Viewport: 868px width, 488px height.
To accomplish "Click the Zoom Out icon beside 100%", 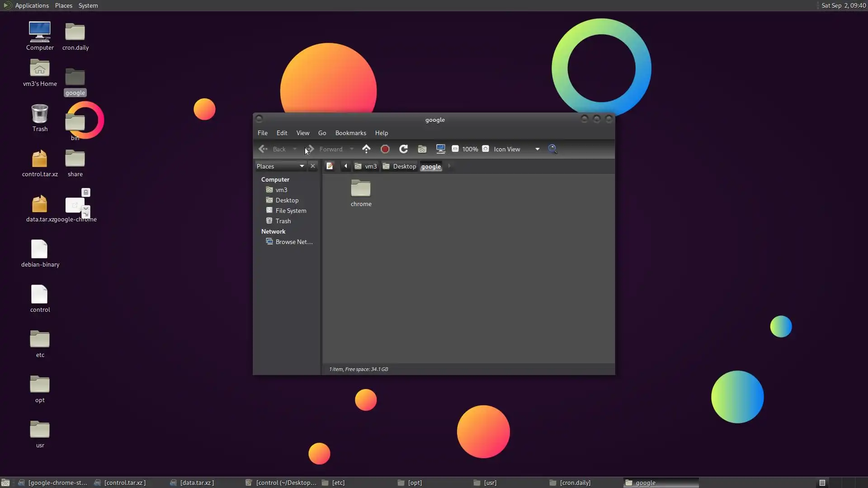I will (455, 149).
